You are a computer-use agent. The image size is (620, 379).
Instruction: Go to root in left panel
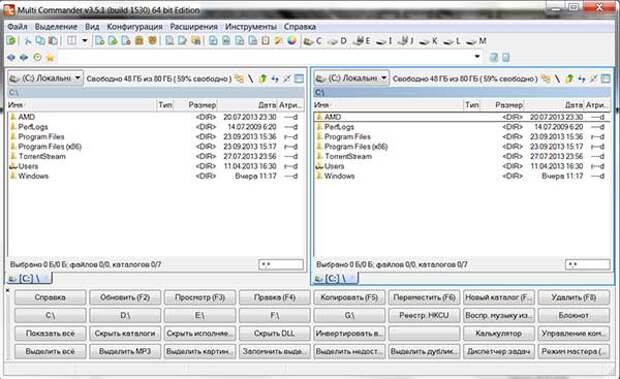(251, 79)
